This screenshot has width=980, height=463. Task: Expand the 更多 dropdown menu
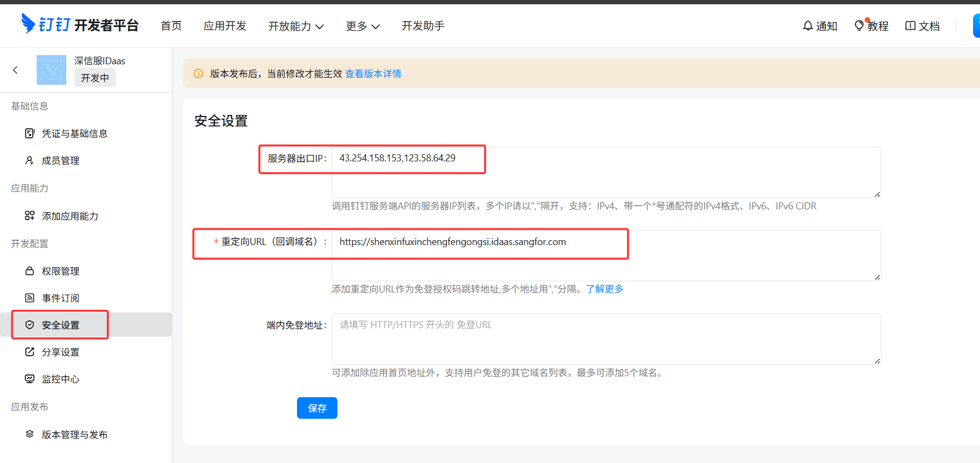pyautogui.click(x=363, y=26)
